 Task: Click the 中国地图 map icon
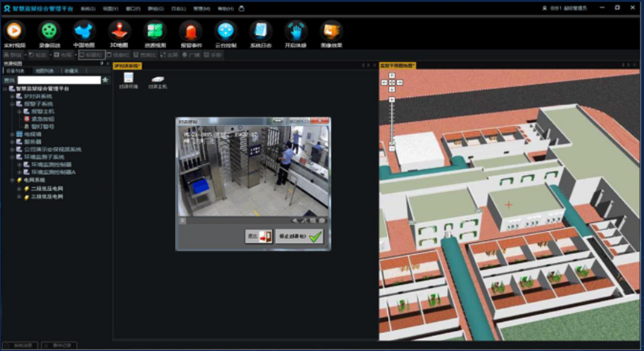[x=85, y=31]
